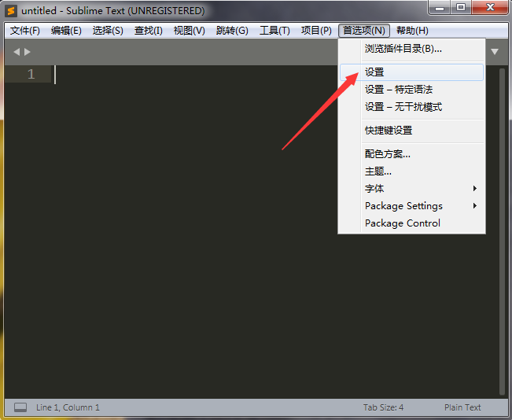Open Tab Size: 4 selector
This screenshot has height=420, width=512.
tap(383, 407)
